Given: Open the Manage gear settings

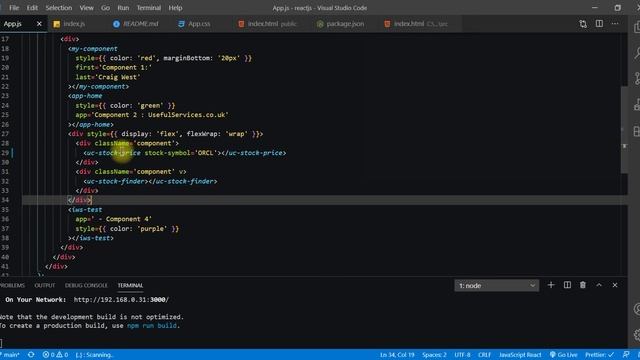Looking at the screenshot, I should pos(637,335).
